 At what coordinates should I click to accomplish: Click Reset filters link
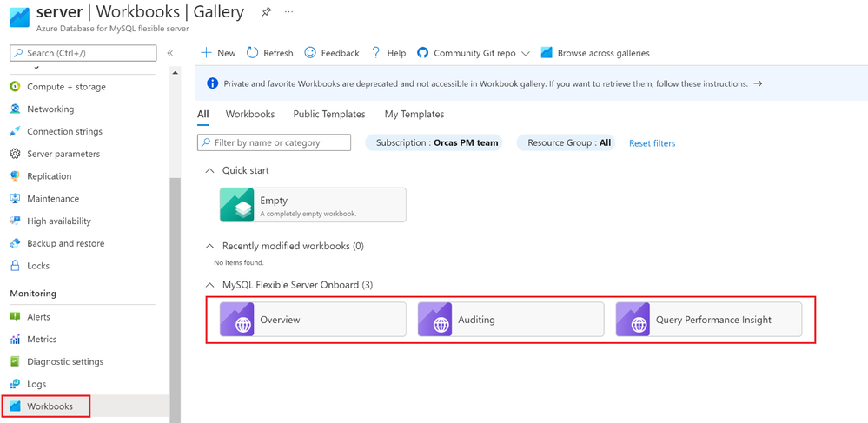(x=653, y=142)
